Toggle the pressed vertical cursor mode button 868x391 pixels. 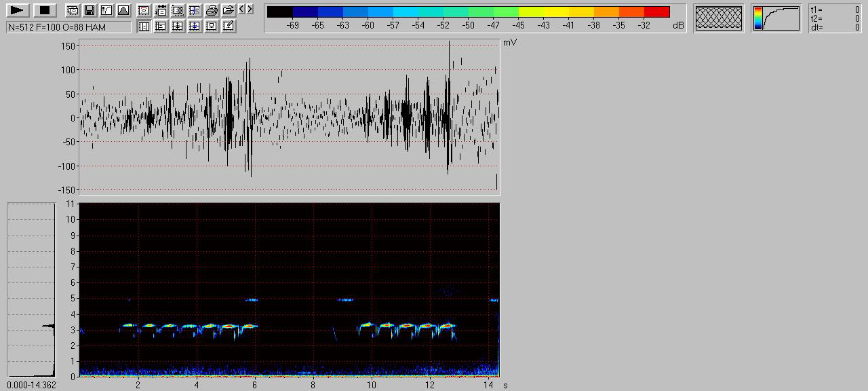(144, 26)
